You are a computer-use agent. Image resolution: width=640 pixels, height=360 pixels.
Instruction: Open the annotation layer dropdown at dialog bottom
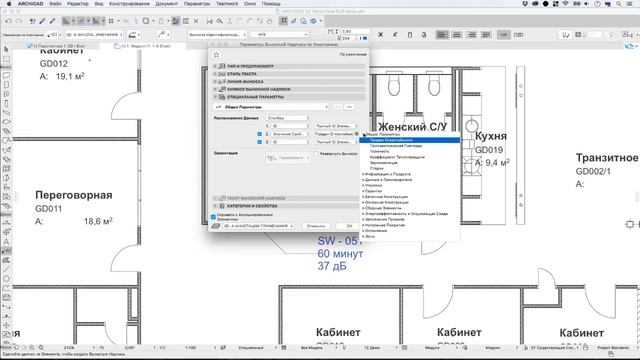(258, 226)
